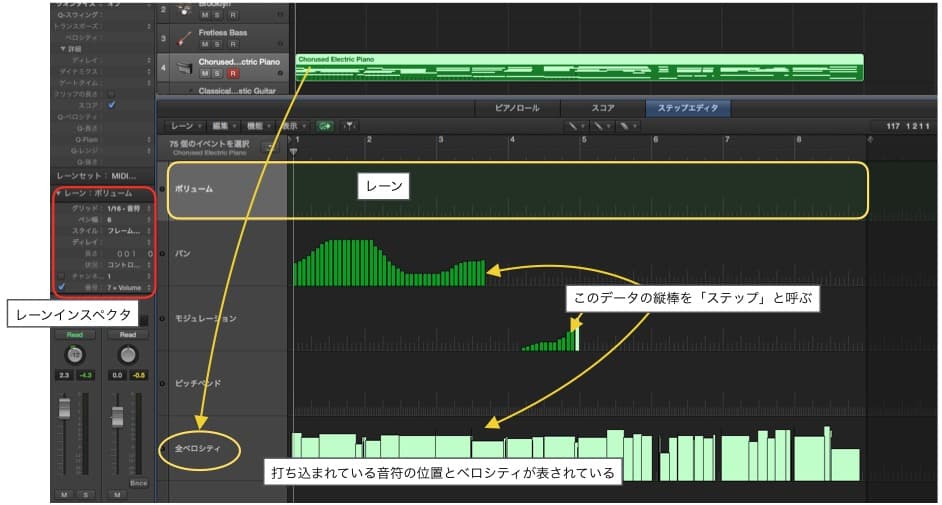Solo the Chorused Electric Piano track

[x=217, y=73]
